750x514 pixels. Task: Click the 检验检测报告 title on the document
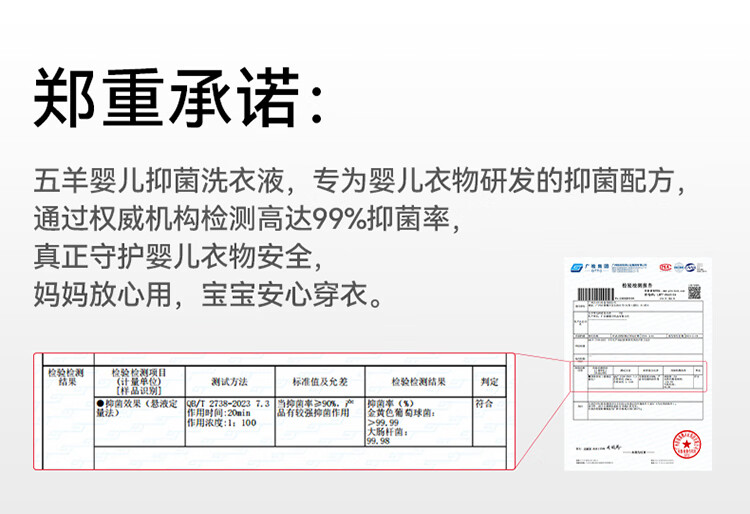637,285
